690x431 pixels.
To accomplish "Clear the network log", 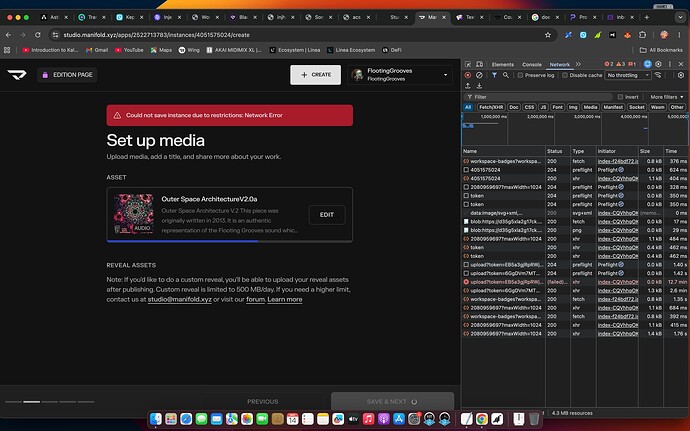I will tap(479, 75).
